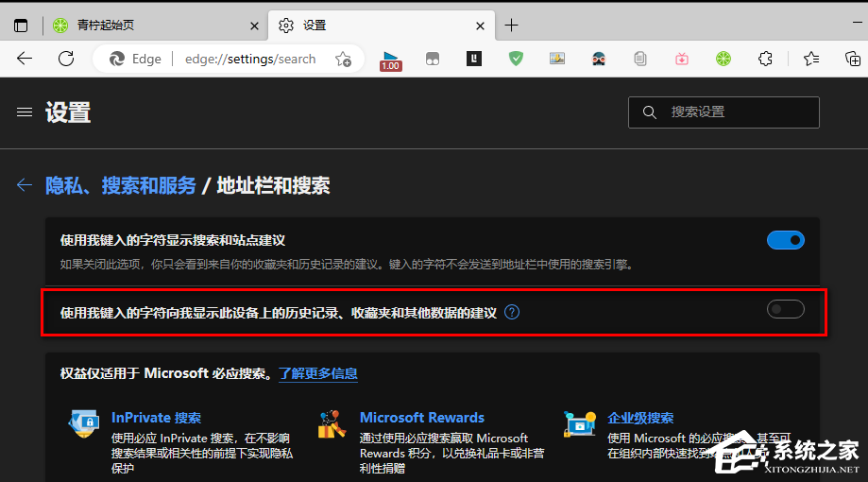Click the InPrivate search icon
This screenshot has height=482, width=868.
84,423
